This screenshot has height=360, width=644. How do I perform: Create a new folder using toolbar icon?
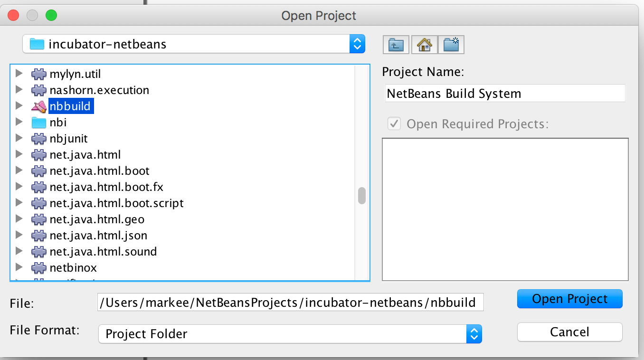(451, 45)
